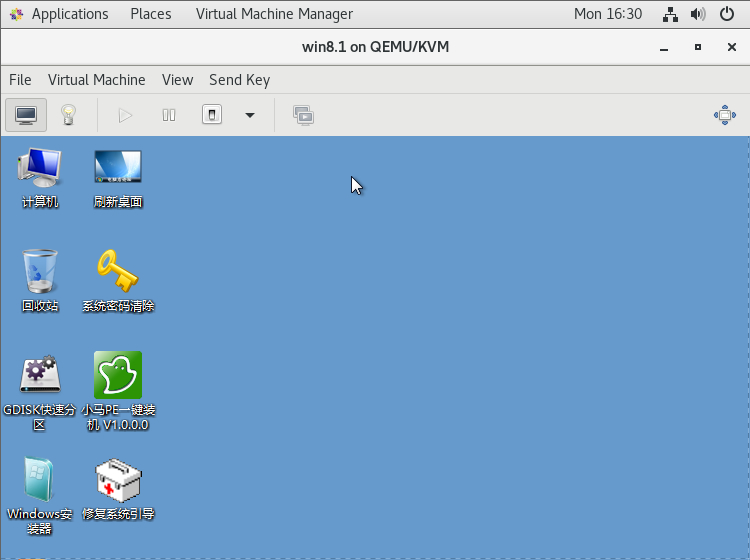
Task: Select the 修复系统引导 first-aid icon
Action: (118, 489)
